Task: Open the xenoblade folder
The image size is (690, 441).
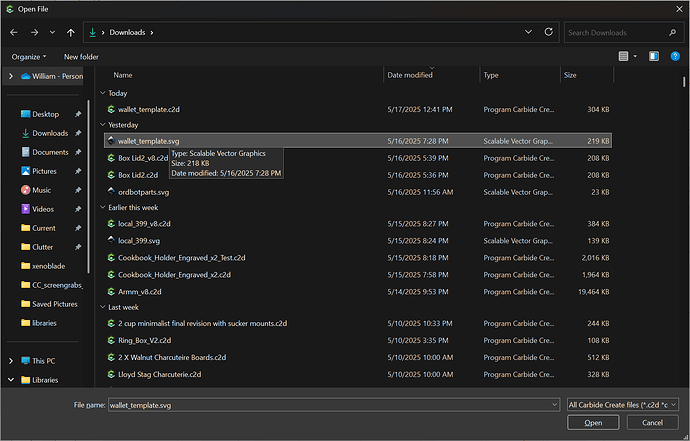Action: pyautogui.click(x=48, y=266)
